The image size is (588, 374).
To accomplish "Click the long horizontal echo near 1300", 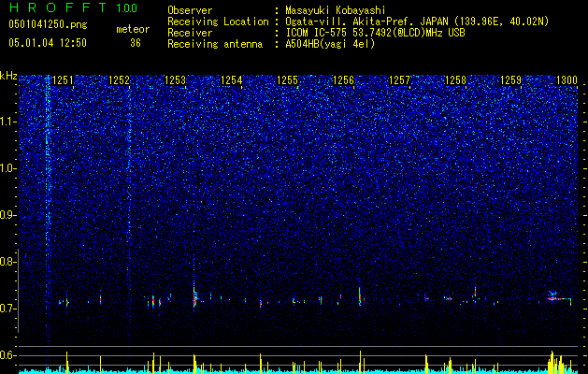I will point(559,298).
